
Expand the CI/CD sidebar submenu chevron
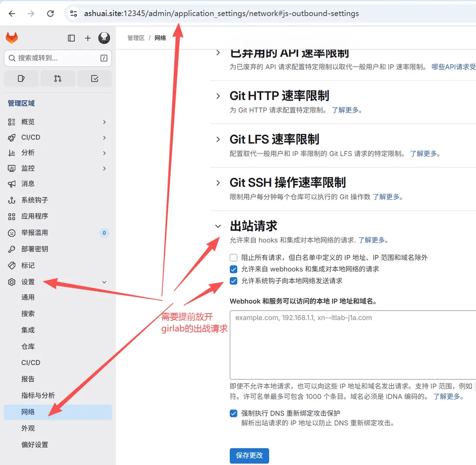[104, 137]
